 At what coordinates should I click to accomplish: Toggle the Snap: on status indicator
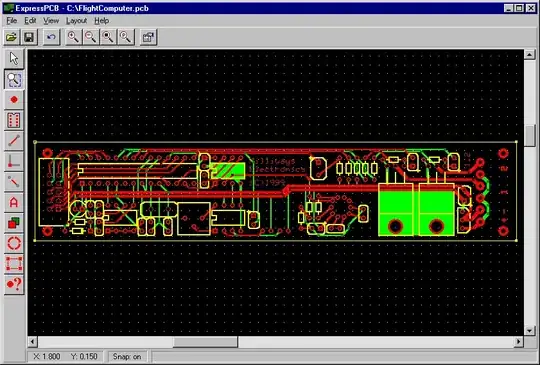point(127,357)
